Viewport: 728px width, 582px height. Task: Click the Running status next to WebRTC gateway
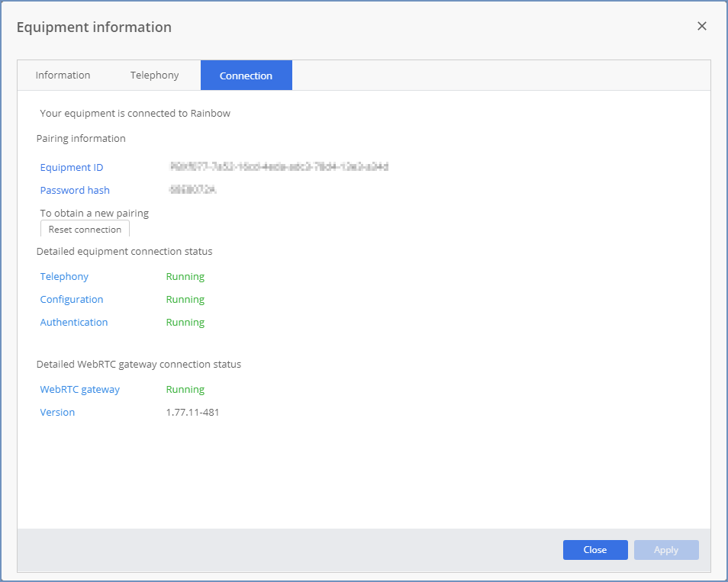(185, 389)
